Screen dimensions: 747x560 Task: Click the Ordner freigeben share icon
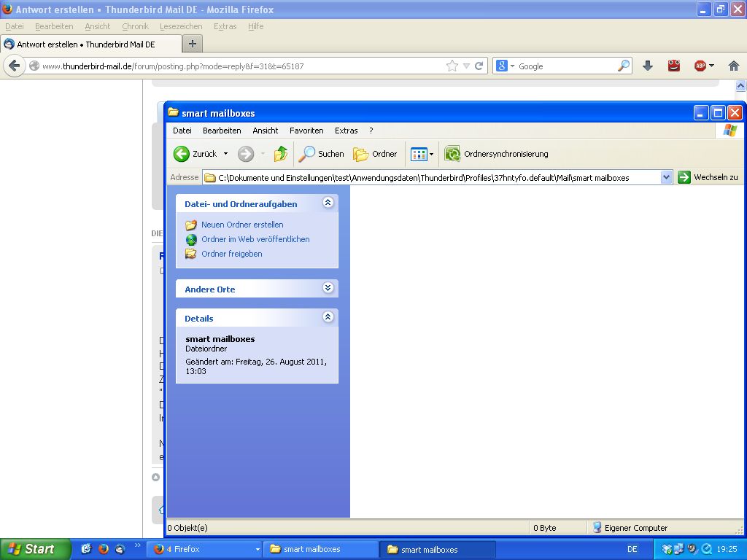(x=191, y=254)
